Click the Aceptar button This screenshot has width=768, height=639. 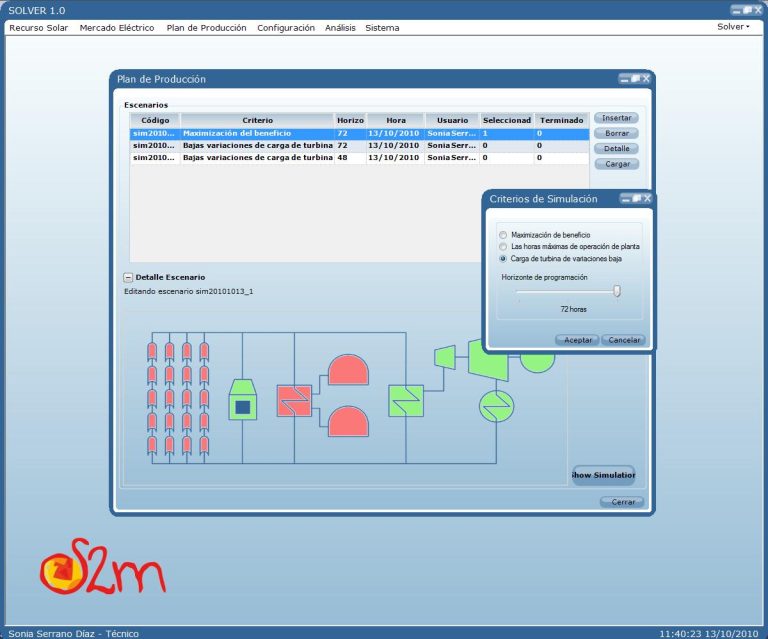576,340
